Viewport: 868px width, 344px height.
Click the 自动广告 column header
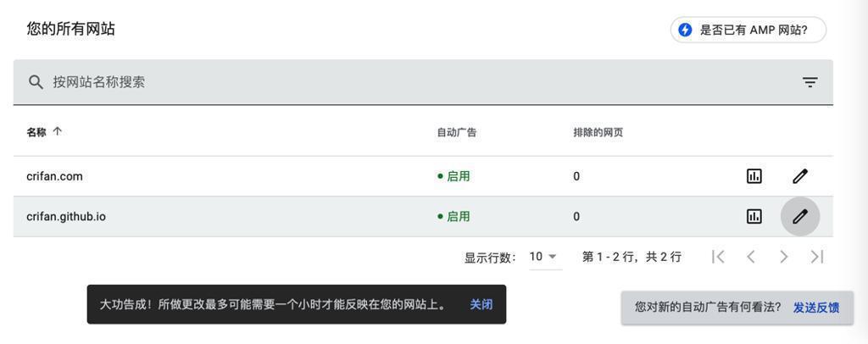pyautogui.click(x=457, y=132)
